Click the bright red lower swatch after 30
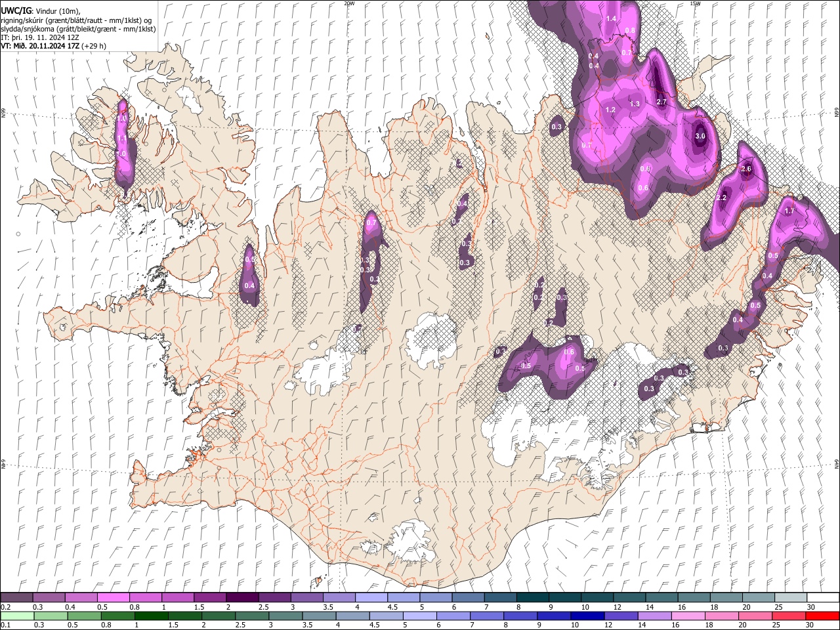 [823, 616]
